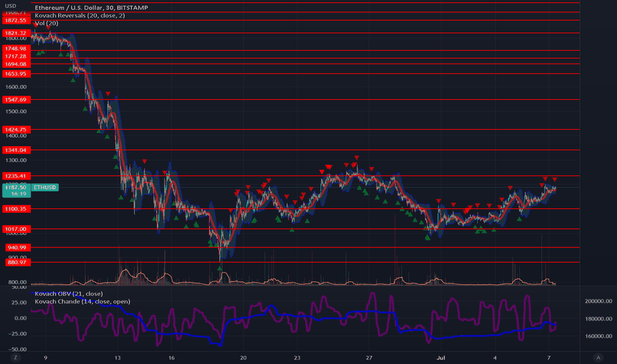Click the date label 13 on the time axis
This screenshot has width=617, height=364.
pos(118,357)
